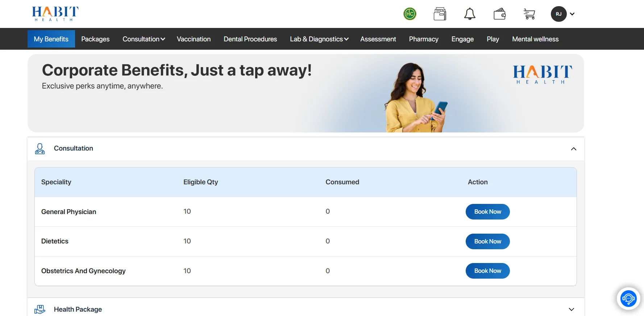This screenshot has height=316, width=644.
Task: Expand the profile dropdown arrow
Action: pyautogui.click(x=572, y=14)
